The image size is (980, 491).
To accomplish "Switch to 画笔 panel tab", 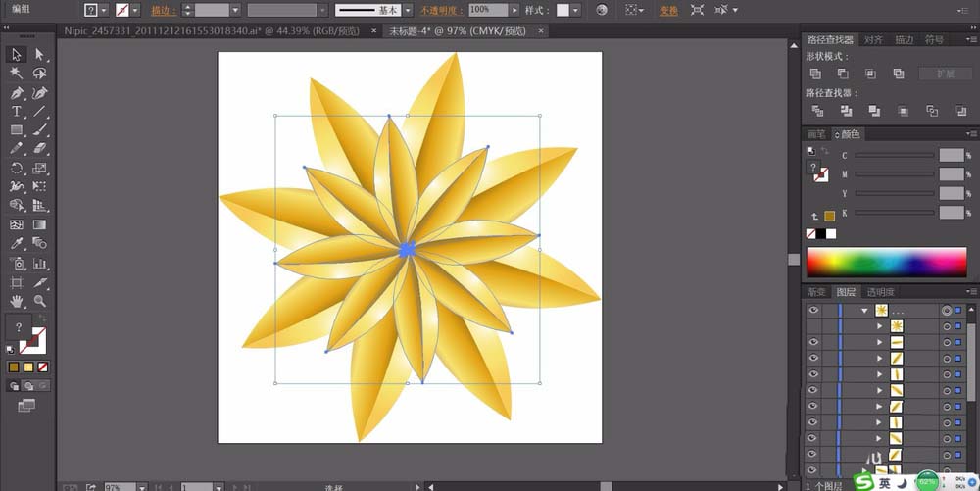I will pyautogui.click(x=816, y=133).
